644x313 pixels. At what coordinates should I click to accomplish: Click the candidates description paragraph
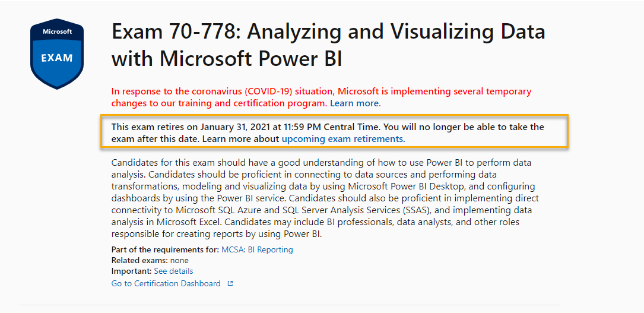(x=325, y=198)
